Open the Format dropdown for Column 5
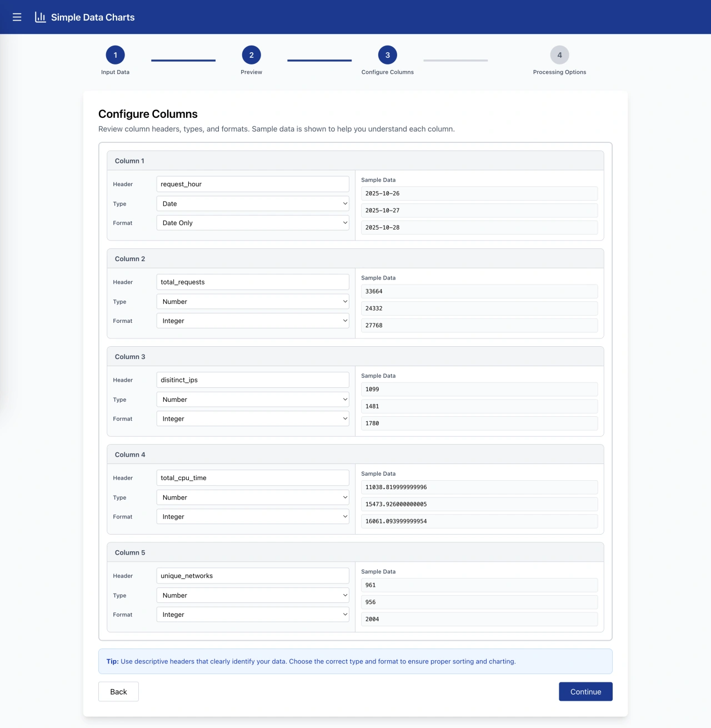The image size is (711, 728). 252,614
